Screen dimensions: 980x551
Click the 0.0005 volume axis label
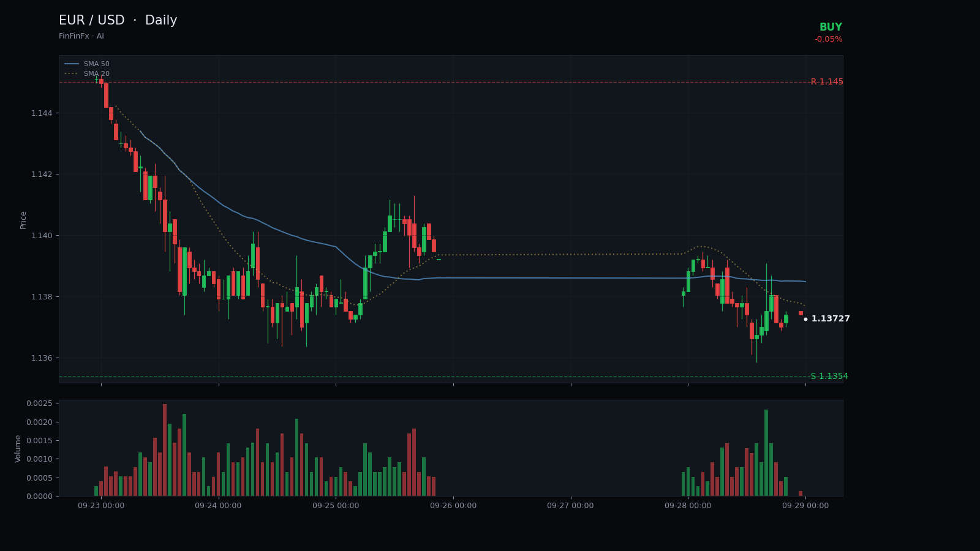coord(39,478)
